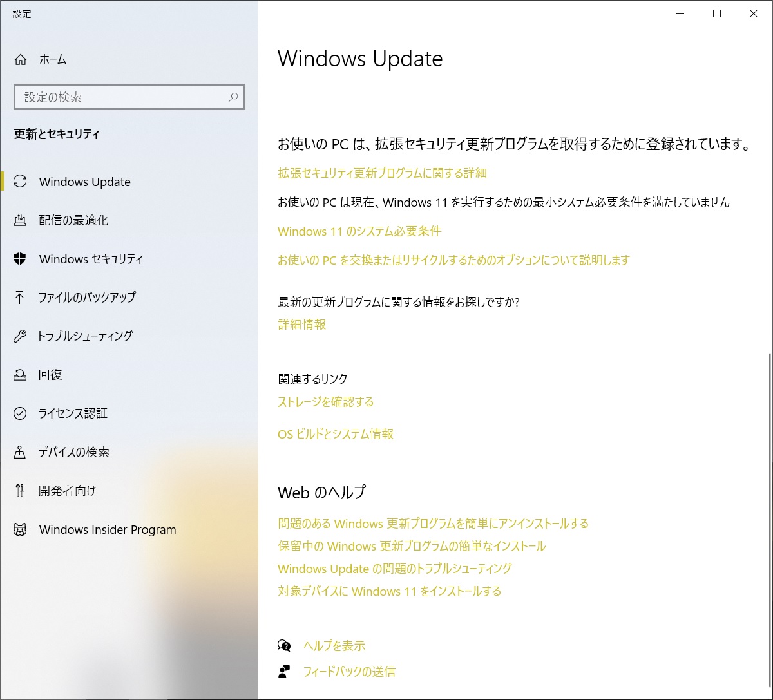Viewport: 773px width, 700px height.
Task: Click the 配信の最適化 delivery icon
Action: pyautogui.click(x=20, y=220)
